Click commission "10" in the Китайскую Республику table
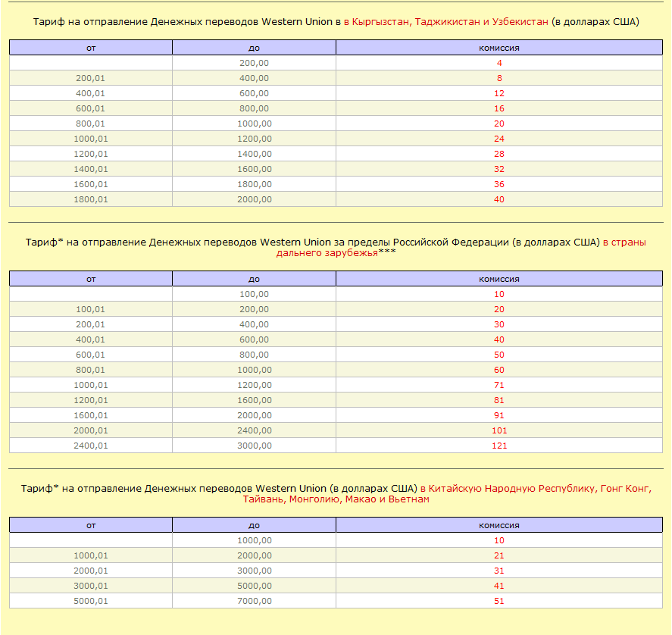The width and height of the screenshot is (672, 635). tap(499, 540)
